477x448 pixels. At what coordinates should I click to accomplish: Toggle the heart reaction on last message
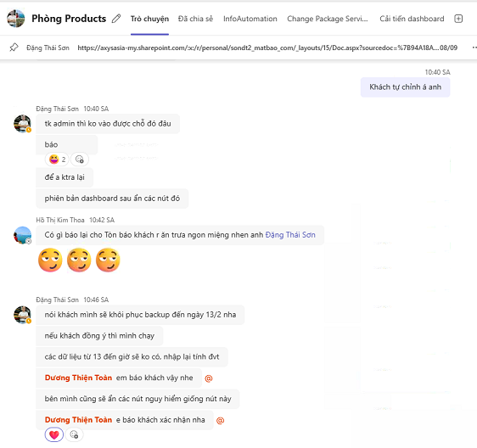click(54, 434)
